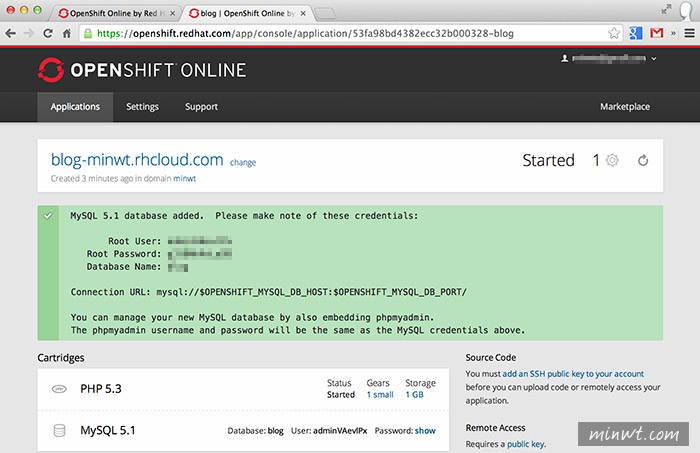Click the browser forward arrow
Screen dimensions: 700x453
coord(29,33)
